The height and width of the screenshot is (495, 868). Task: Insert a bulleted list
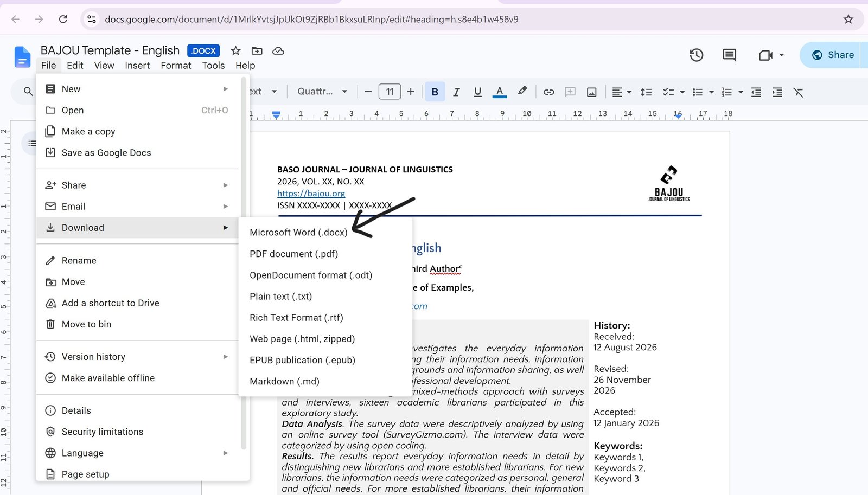pyautogui.click(x=698, y=92)
